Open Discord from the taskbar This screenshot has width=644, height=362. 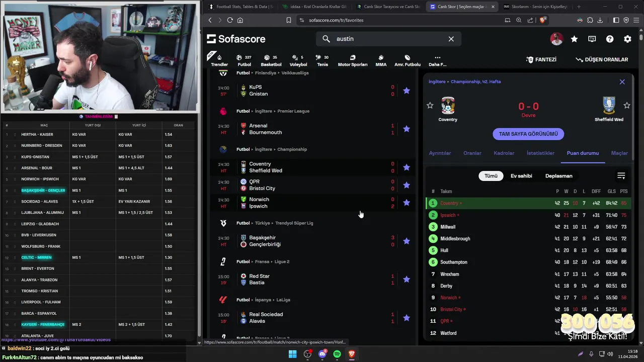click(323, 354)
